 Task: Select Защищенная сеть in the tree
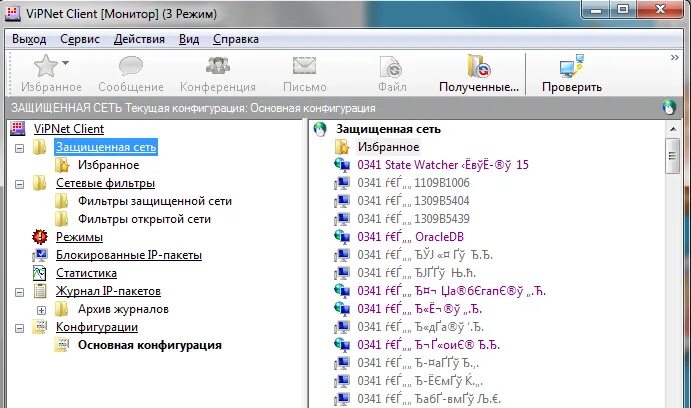(x=106, y=147)
